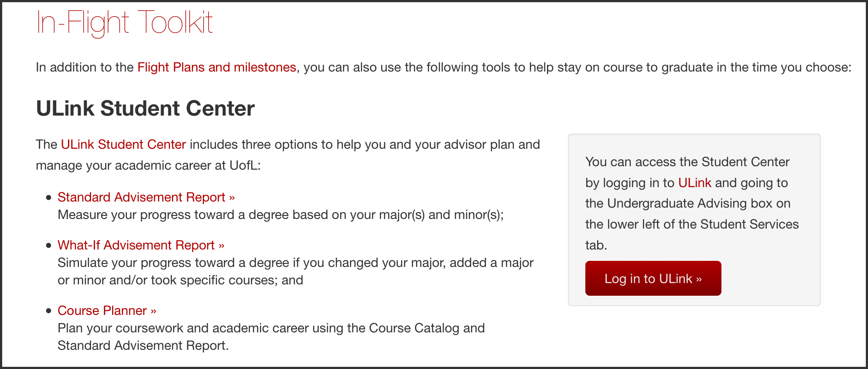Click the red ULink link in gray box

694,183
